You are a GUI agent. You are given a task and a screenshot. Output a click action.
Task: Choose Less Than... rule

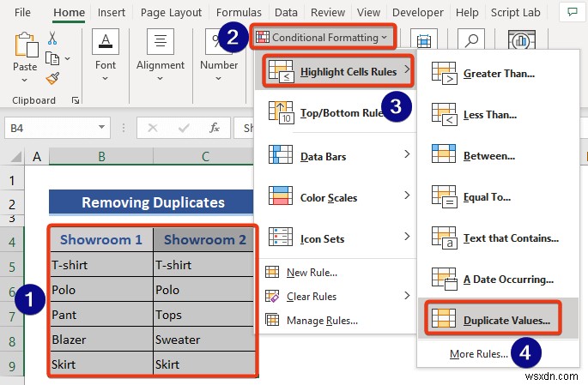499,115
